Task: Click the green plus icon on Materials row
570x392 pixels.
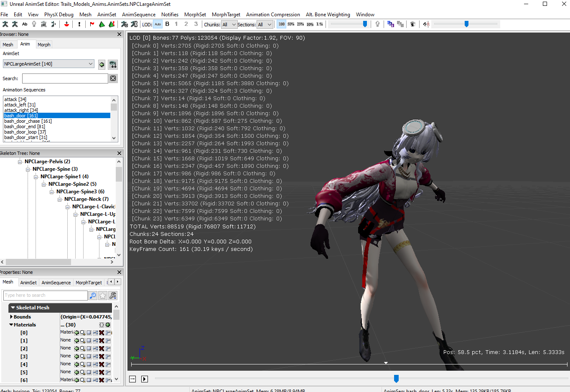Action: [108, 325]
